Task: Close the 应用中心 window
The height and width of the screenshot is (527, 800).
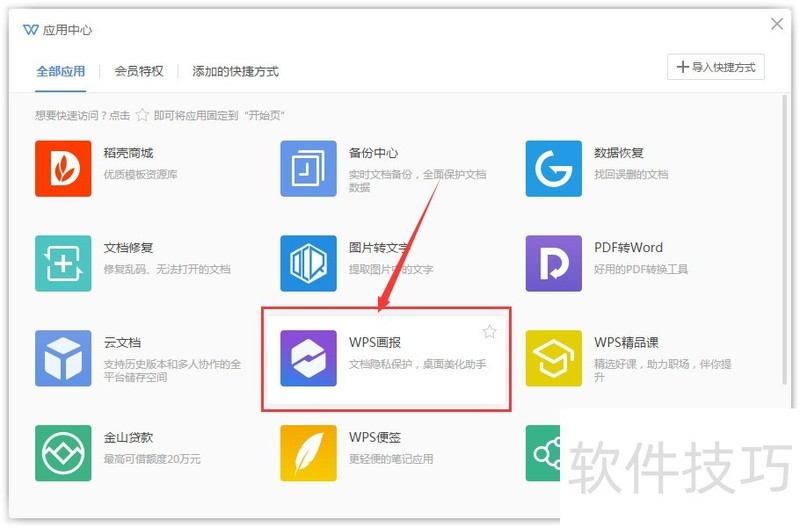Action: 777,23
